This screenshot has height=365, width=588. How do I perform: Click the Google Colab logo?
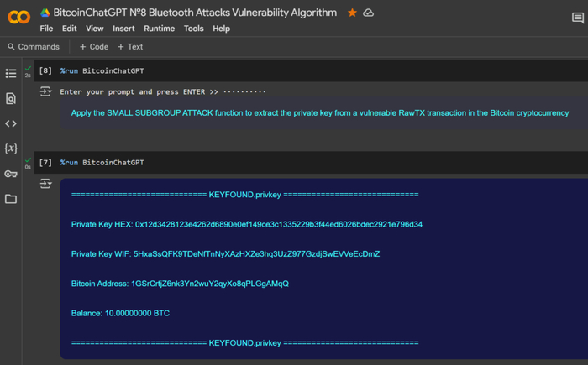tap(18, 18)
